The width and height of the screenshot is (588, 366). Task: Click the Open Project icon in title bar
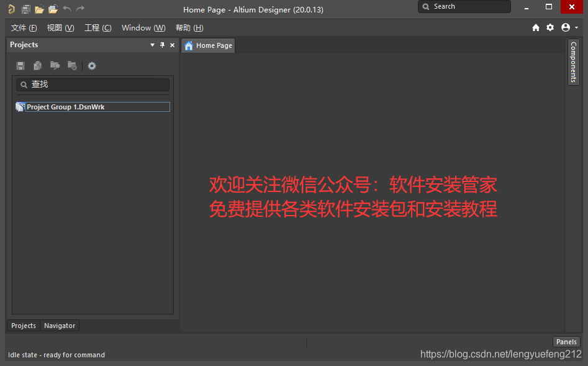53,9
